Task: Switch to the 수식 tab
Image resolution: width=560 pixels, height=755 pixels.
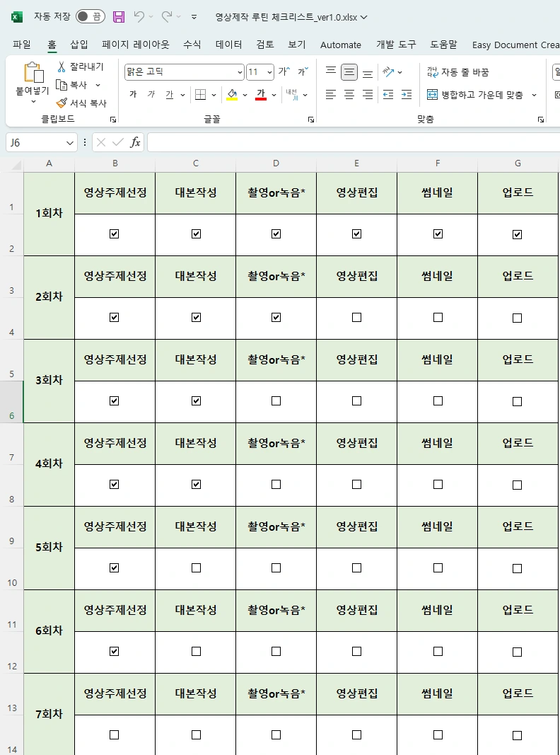Action: 192,45
